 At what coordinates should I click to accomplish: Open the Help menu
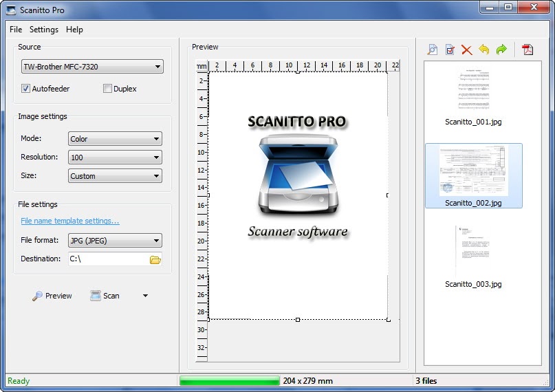[74, 30]
